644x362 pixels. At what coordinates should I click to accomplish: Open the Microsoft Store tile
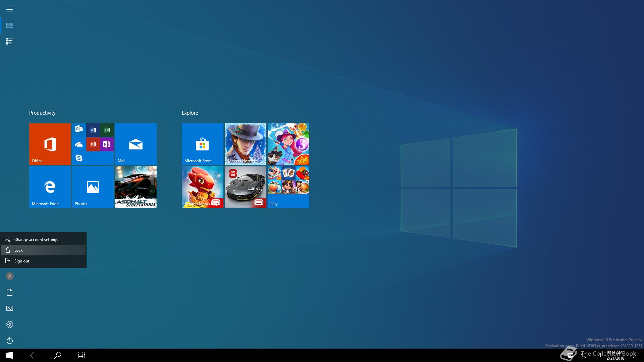click(203, 144)
